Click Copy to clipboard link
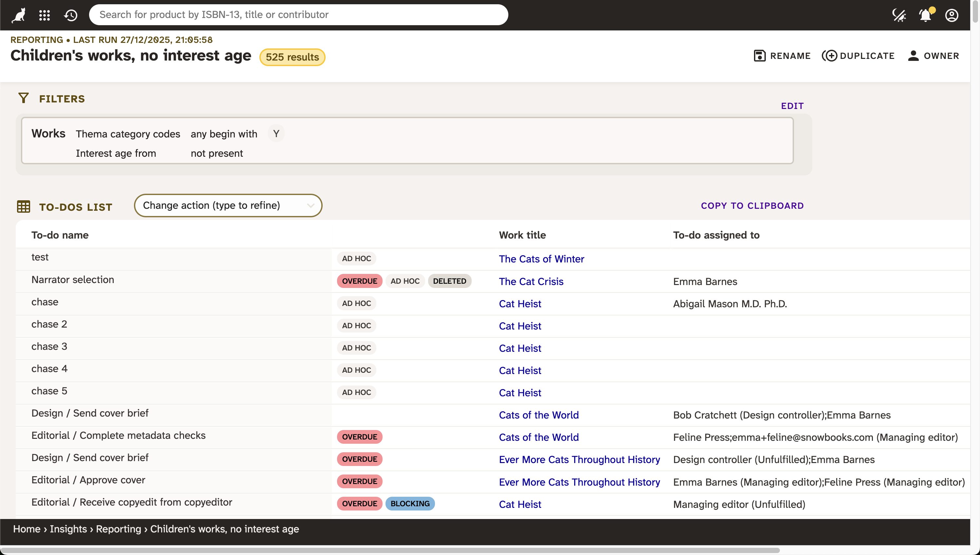 click(752, 206)
